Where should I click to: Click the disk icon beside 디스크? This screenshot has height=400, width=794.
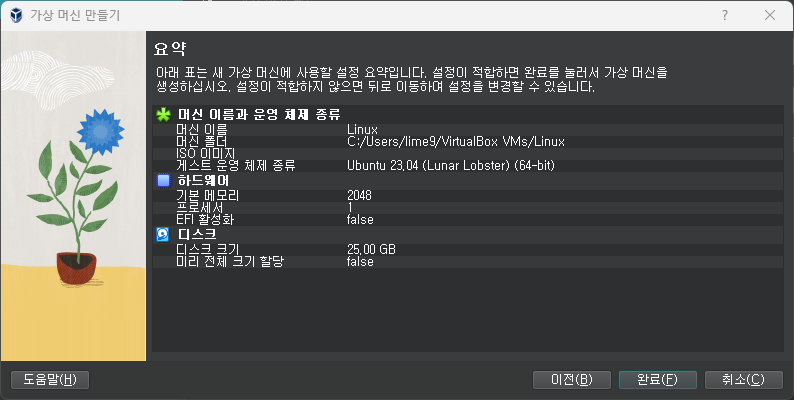[163, 234]
